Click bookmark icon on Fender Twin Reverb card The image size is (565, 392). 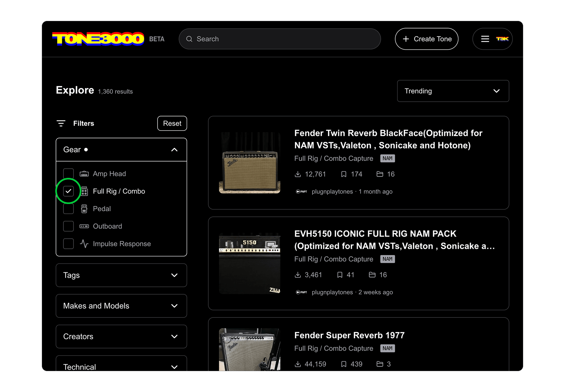coord(344,174)
